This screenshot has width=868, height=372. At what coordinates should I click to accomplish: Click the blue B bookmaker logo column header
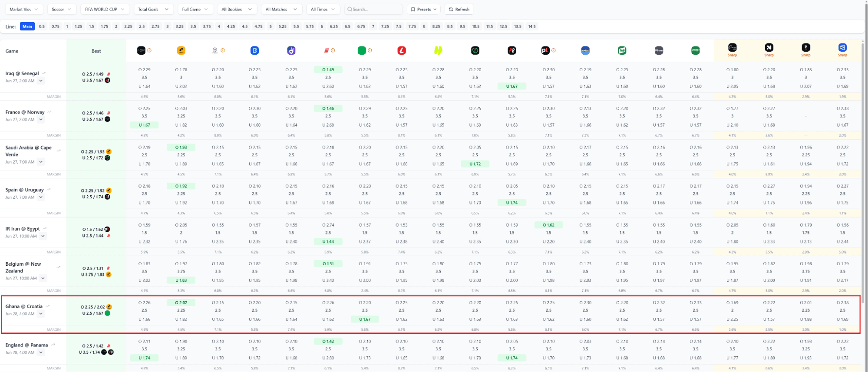(x=254, y=51)
